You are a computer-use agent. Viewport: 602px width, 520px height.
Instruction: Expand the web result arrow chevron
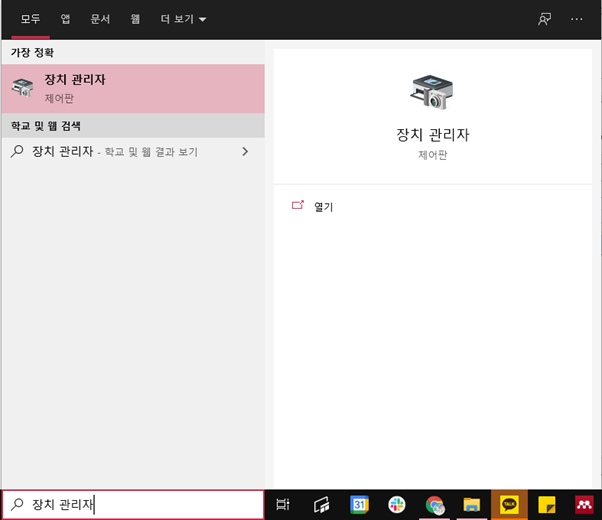click(x=245, y=151)
